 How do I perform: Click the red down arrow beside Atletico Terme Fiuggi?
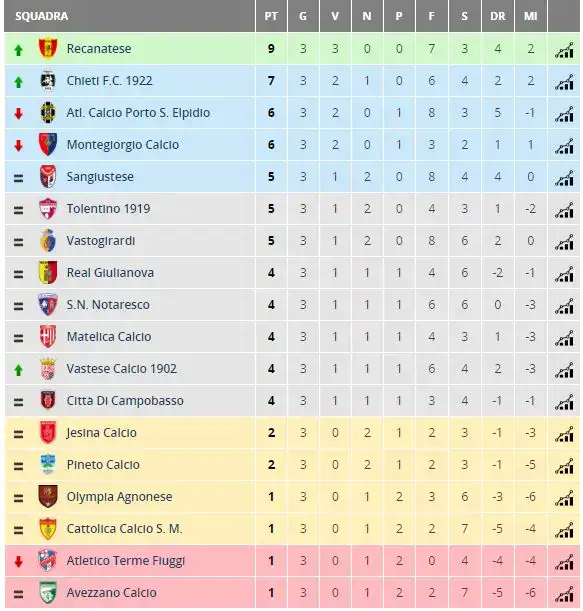(x=18, y=562)
